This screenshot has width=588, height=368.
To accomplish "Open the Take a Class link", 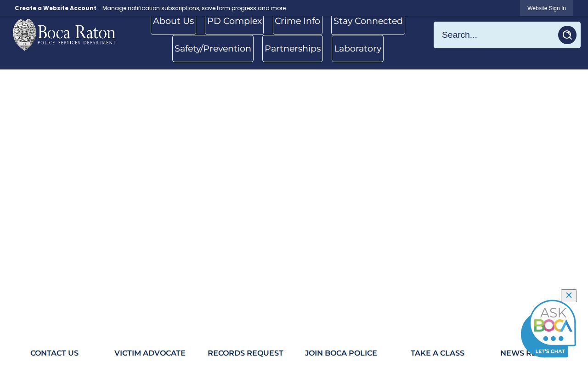I will pos(437,353).
